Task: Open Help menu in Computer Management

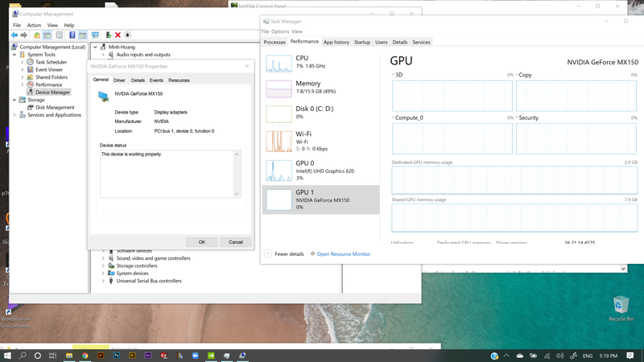Action: tap(69, 25)
